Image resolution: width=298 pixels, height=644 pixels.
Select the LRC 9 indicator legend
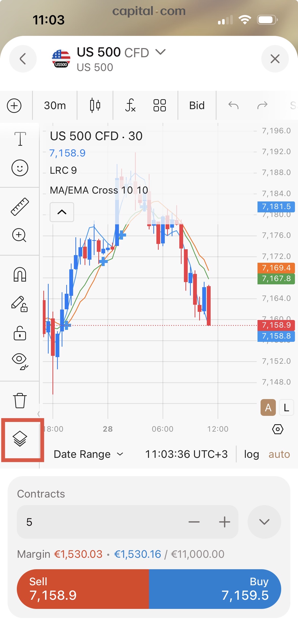coord(63,170)
